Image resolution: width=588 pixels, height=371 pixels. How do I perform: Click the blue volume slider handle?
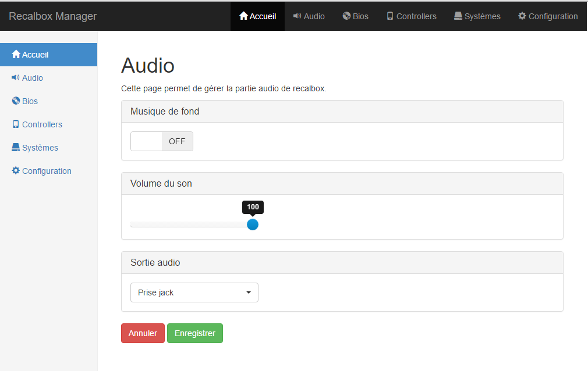pos(253,224)
